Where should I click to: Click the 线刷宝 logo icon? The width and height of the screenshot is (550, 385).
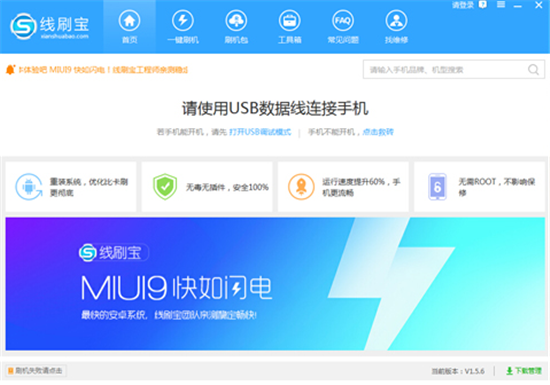(x=23, y=26)
